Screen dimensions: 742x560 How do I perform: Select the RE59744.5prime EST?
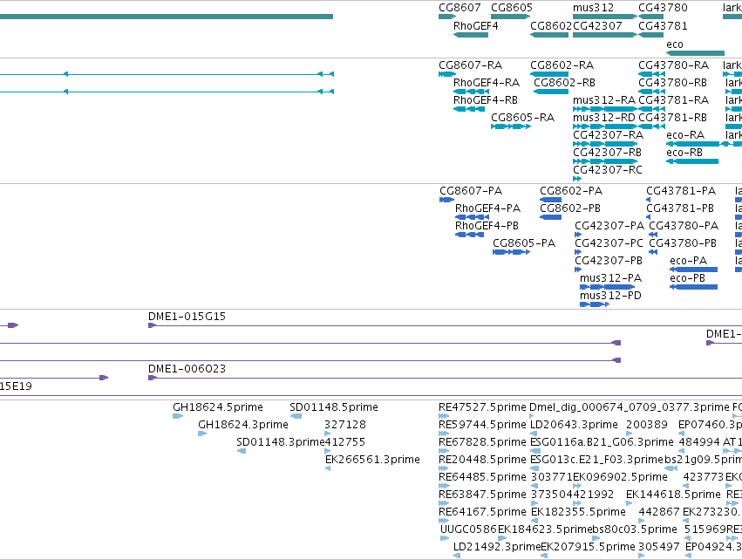444,434
